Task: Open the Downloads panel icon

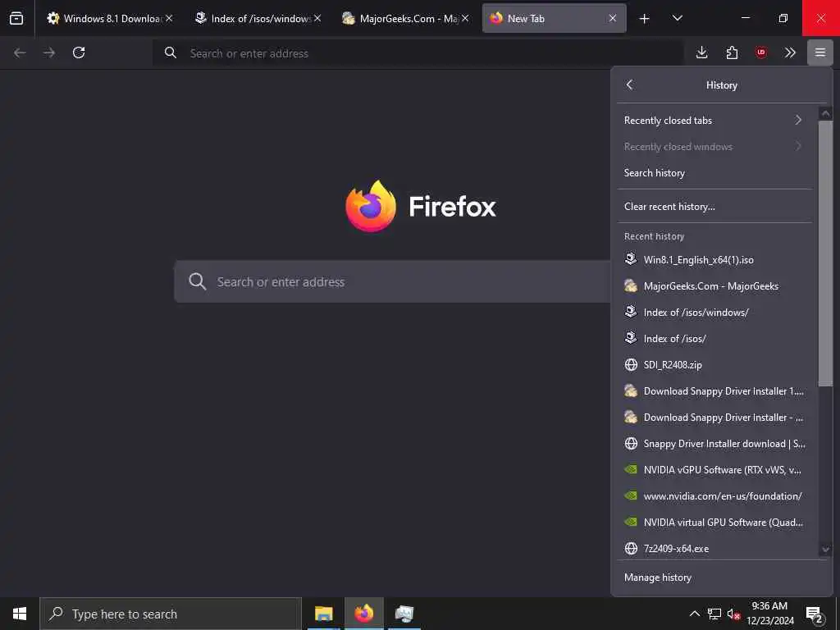Action: coord(702,52)
